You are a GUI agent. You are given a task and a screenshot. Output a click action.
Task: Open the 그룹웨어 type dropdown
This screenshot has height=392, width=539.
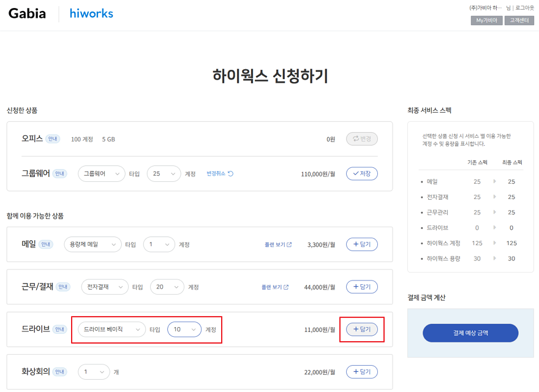[101, 174]
